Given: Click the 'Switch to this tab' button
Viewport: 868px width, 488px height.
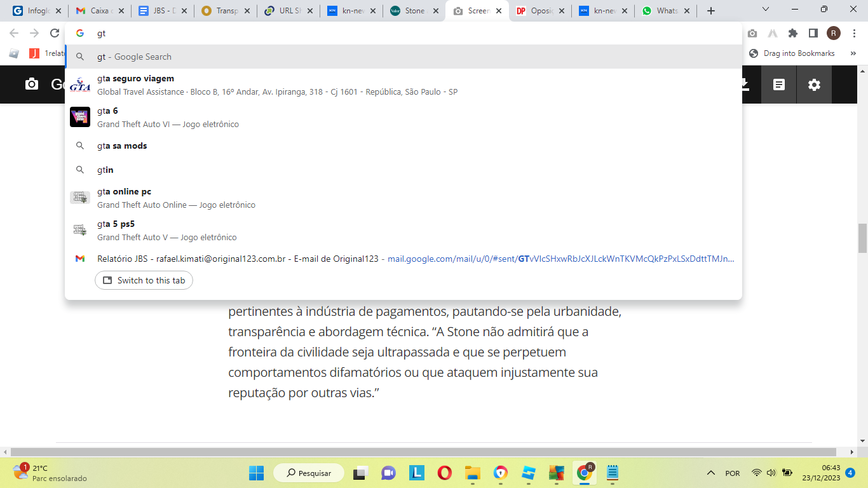Looking at the screenshot, I should (144, 280).
